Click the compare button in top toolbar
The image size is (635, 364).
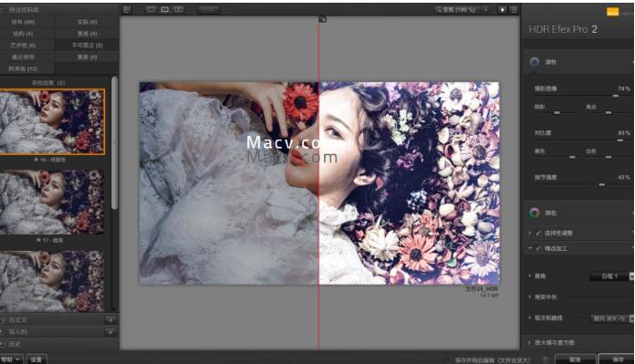coord(209,9)
